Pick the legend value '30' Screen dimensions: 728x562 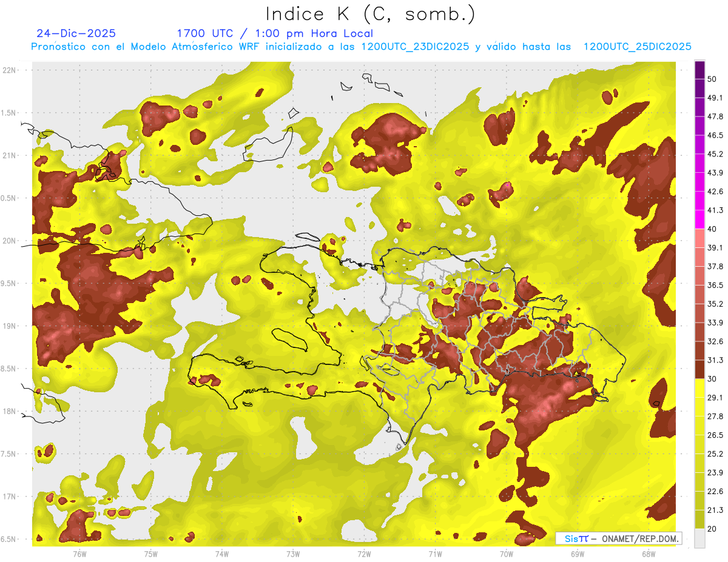pos(713,379)
